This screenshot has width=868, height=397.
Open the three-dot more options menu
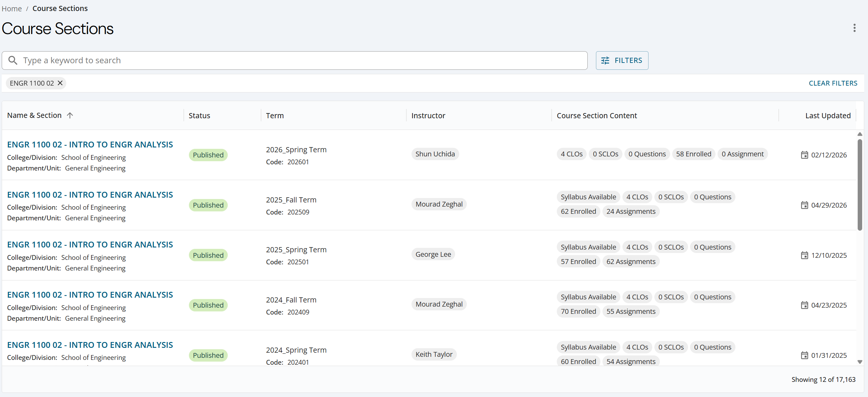coord(854,28)
